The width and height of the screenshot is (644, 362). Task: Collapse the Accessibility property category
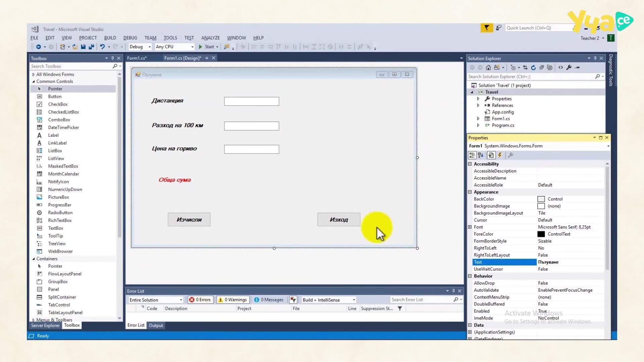(470, 164)
